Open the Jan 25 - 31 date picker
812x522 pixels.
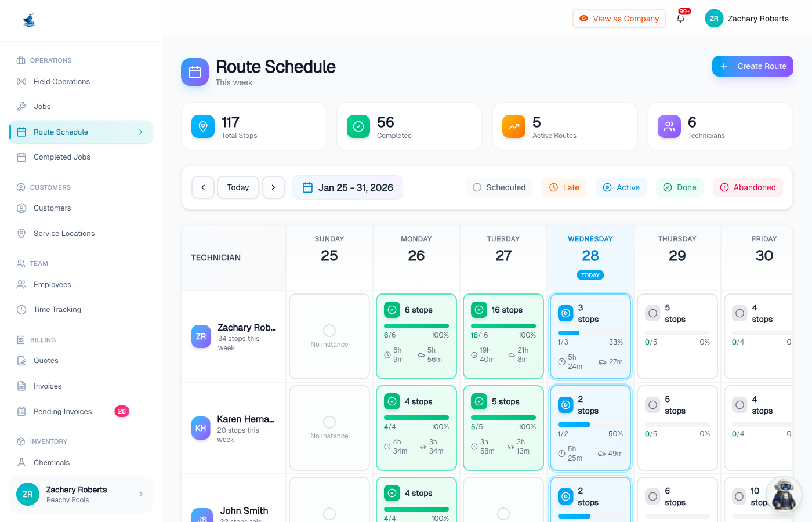(x=347, y=187)
